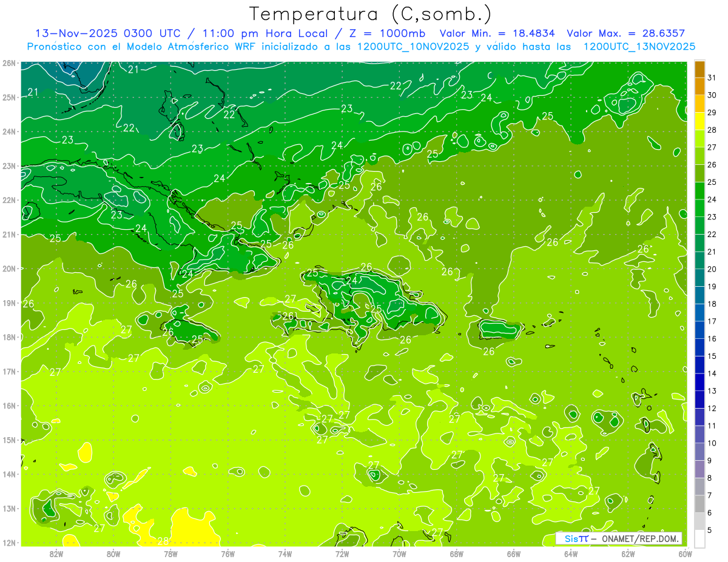Screen dimensions: 728x562
Task: Click the '80W' longitude label
Action: (x=113, y=553)
